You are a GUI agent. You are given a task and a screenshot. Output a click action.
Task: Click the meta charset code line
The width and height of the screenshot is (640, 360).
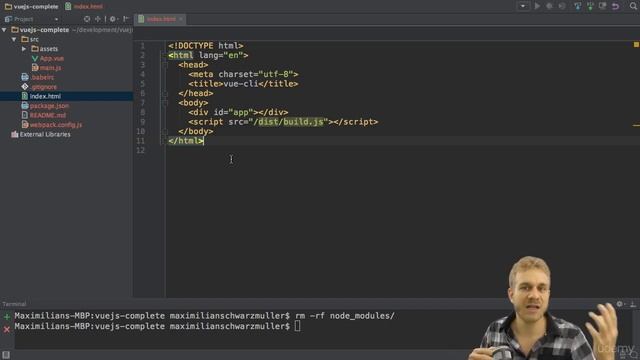[243, 74]
